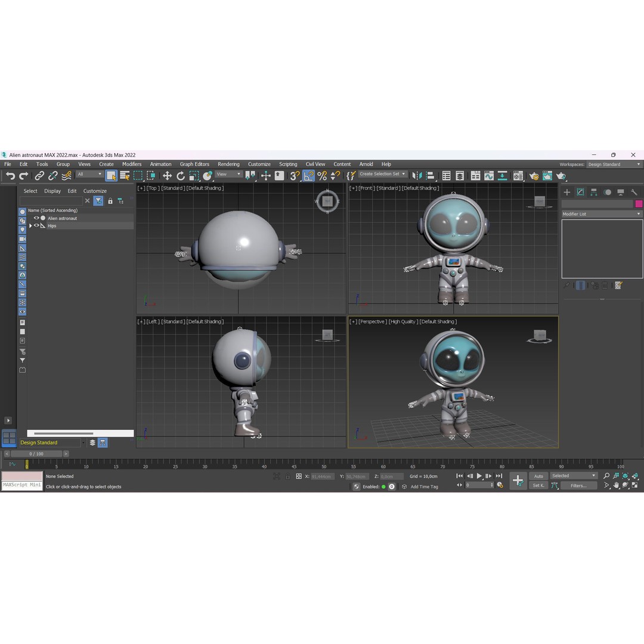This screenshot has height=644, width=644.
Task: Open the Render Setup teapot icon
Action: click(534, 176)
